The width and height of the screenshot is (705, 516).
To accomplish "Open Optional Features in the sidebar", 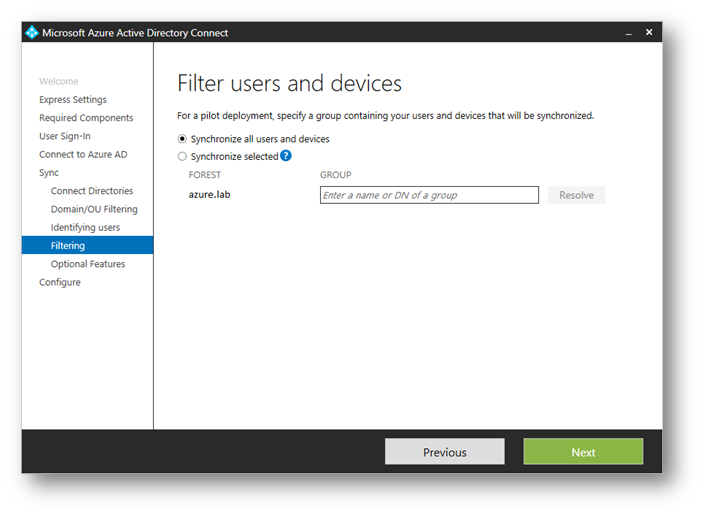I will coord(88,264).
